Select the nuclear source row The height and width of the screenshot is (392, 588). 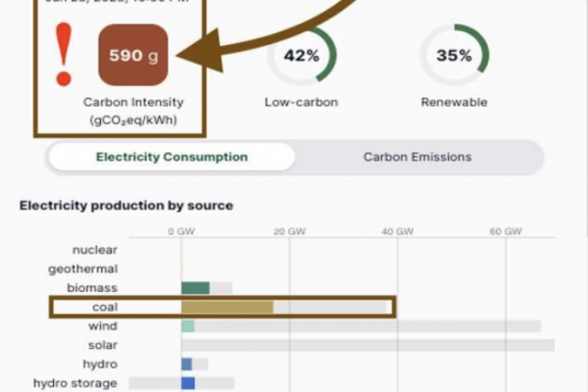point(94,250)
